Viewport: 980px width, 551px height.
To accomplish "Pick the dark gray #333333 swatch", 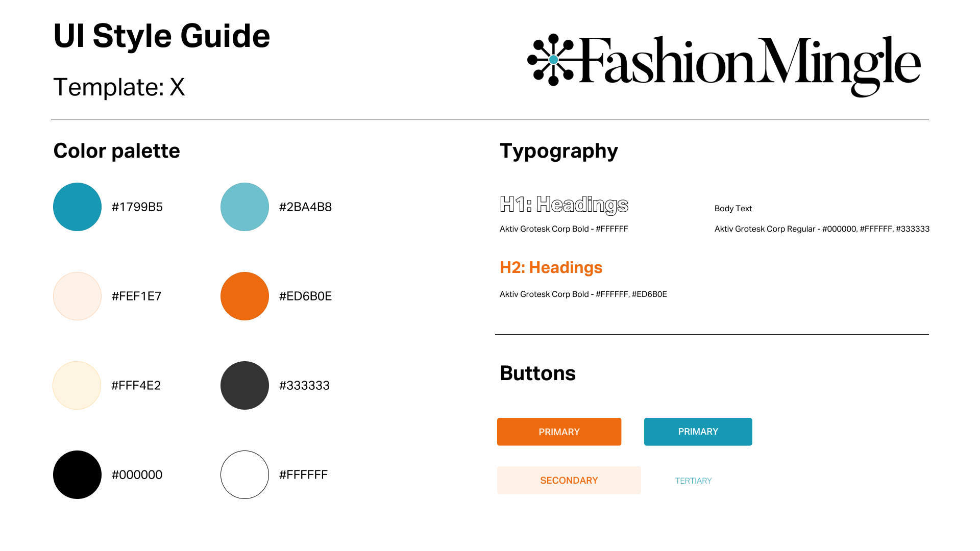I will coord(244,385).
